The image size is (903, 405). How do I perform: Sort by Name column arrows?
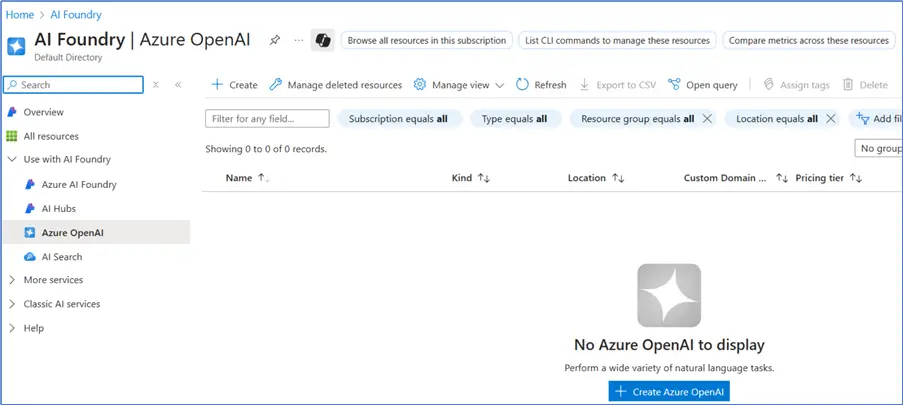(x=263, y=179)
